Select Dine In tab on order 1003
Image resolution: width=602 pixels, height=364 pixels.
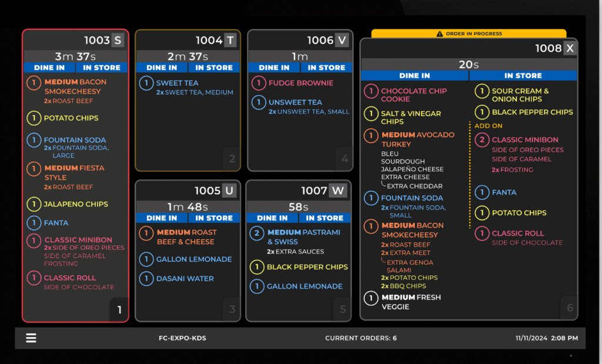[49, 68]
